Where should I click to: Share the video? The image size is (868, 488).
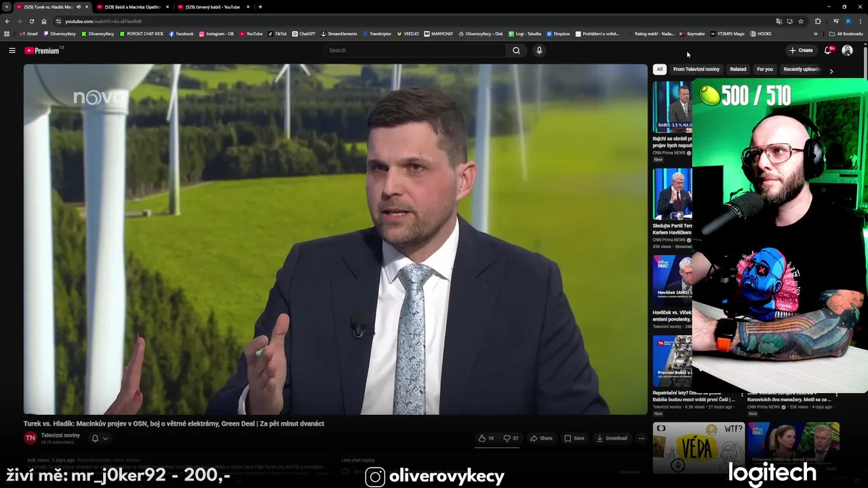click(x=541, y=439)
